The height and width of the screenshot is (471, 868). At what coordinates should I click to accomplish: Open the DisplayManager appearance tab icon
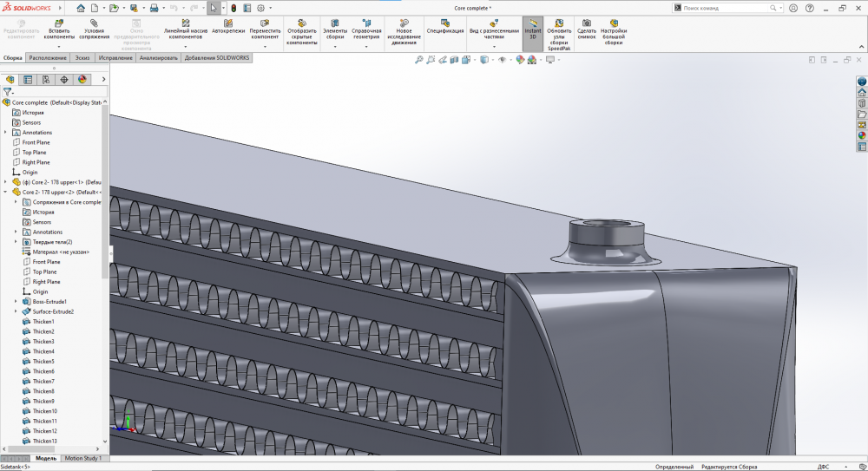82,79
